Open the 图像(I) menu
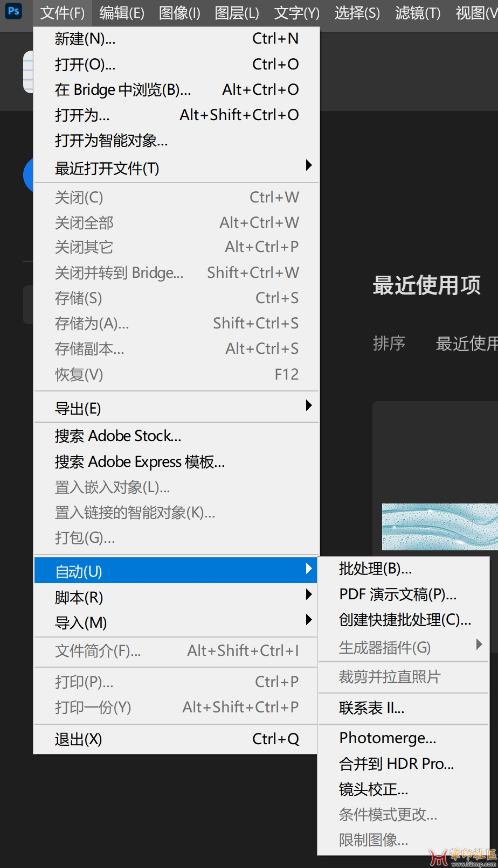The height and width of the screenshot is (868, 498). (x=179, y=13)
